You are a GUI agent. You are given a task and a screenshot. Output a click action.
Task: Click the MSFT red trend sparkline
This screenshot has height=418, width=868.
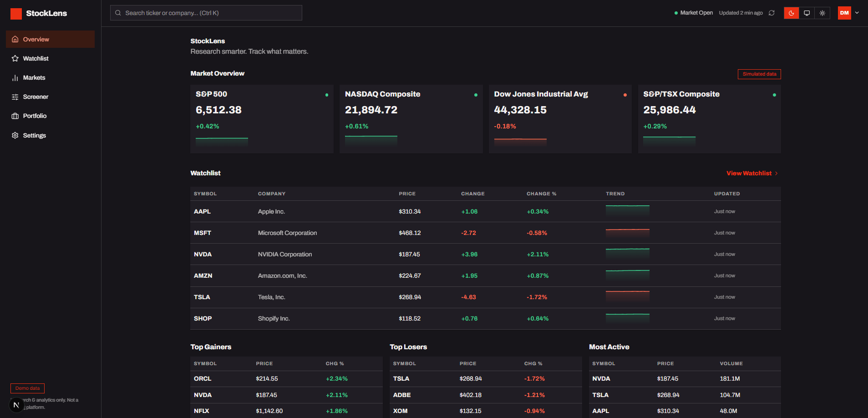tap(628, 233)
